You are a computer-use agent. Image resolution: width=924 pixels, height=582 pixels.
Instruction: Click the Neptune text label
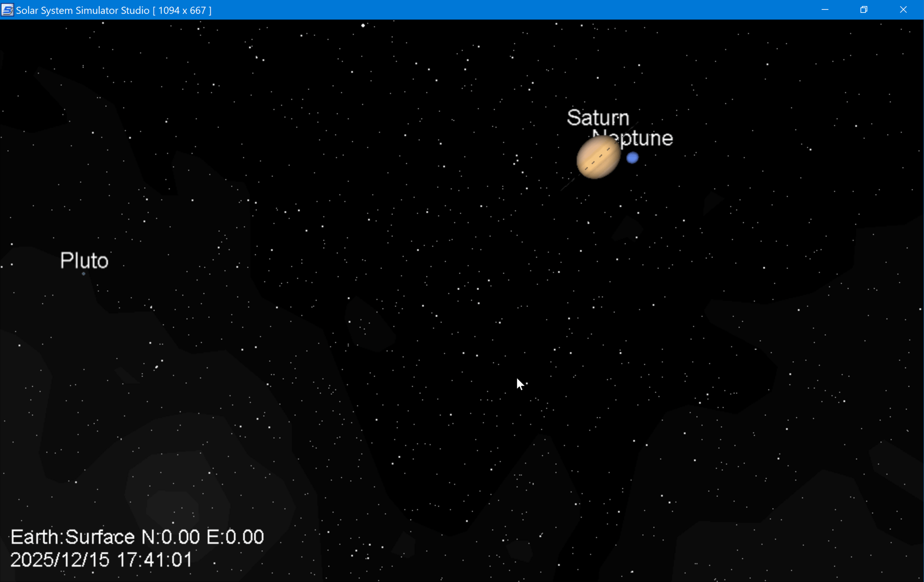tap(643, 138)
